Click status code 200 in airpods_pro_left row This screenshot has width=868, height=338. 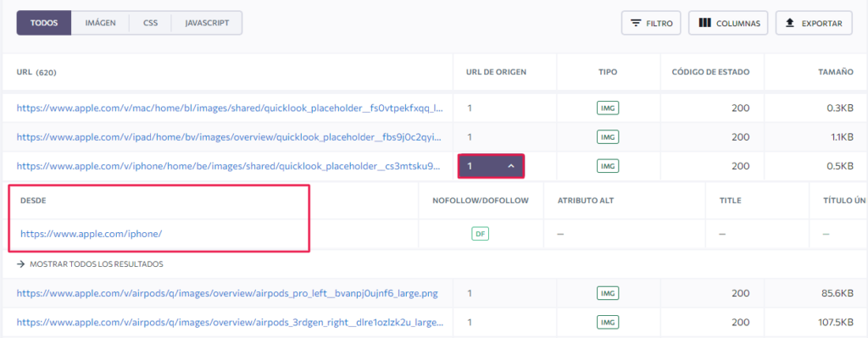click(x=741, y=294)
